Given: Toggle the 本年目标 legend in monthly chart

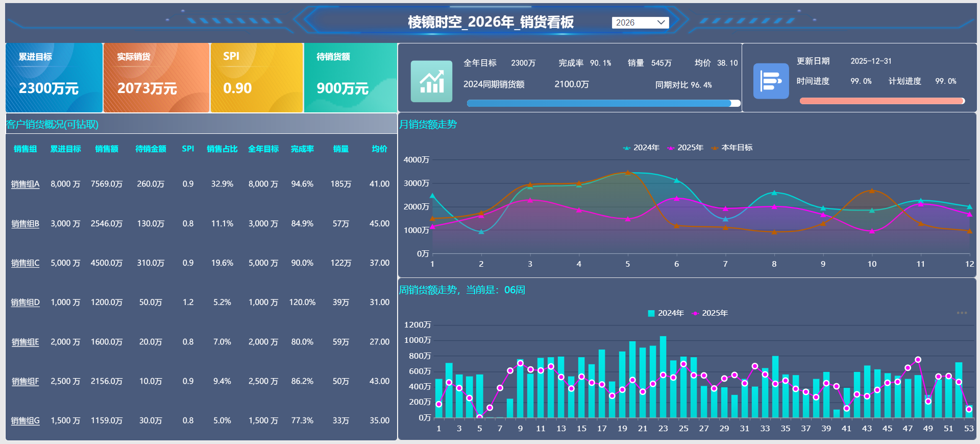Looking at the screenshot, I should [x=731, y=148].
